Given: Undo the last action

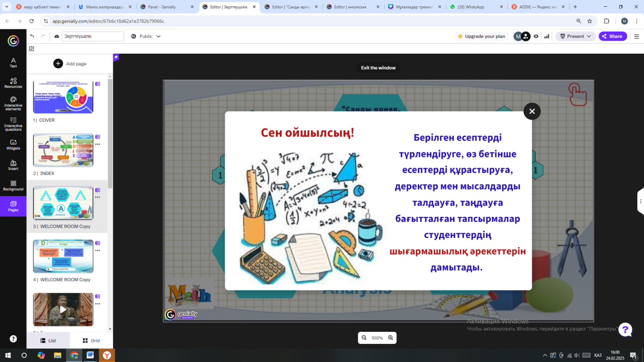Looking at the screenshot, I should point(32,36).
